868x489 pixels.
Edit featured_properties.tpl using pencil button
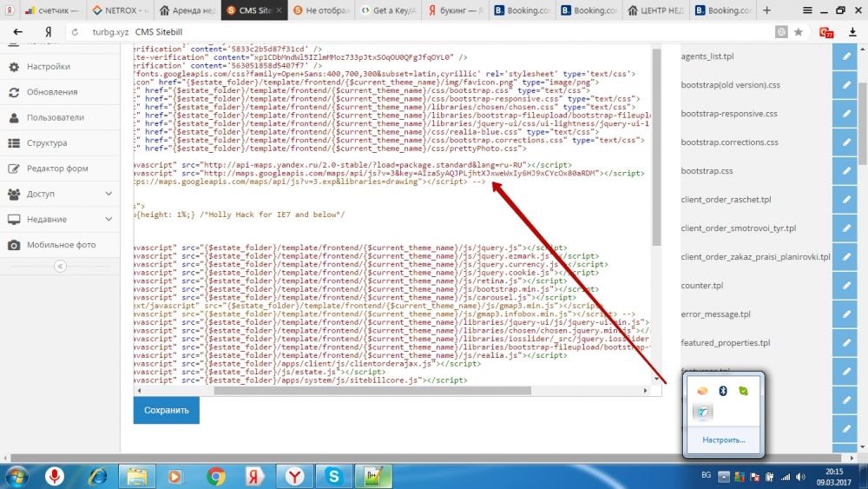tap(845, 343)
